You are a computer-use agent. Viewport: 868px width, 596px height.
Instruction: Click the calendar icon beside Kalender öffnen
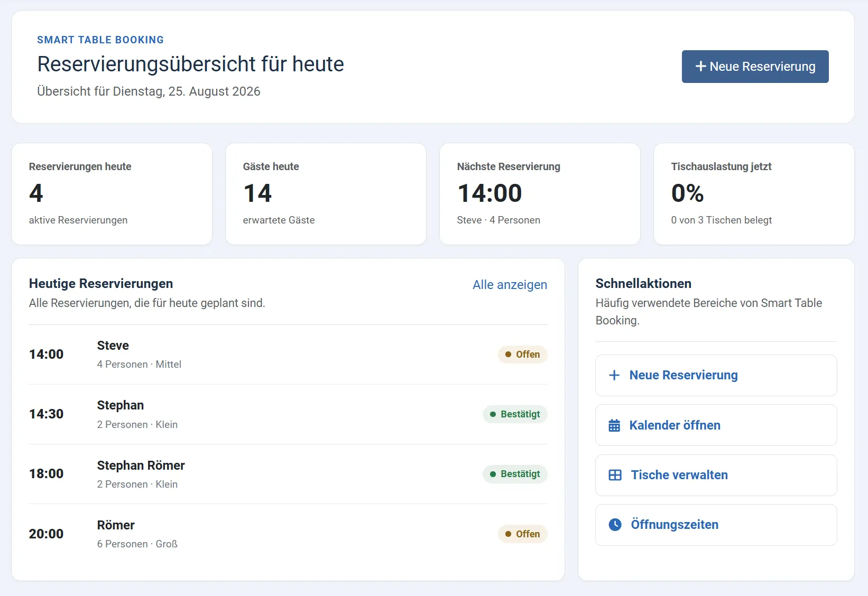pos(614,425)
